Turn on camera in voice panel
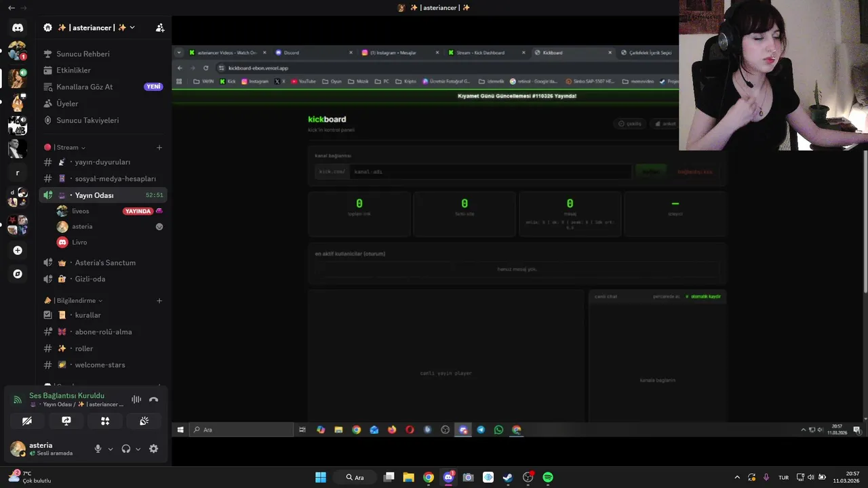Image resolution: width=868 pixels, height=488 pixels. click(27, 421)
